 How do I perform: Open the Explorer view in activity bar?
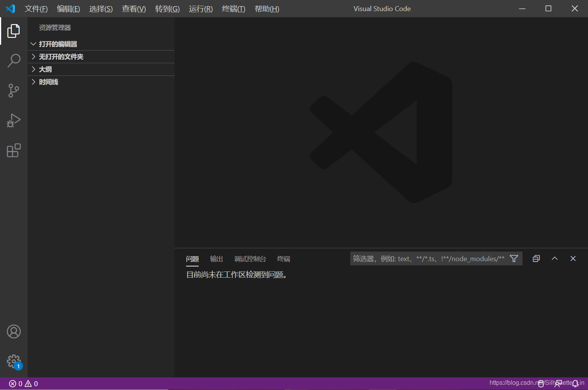pyautogui.click(x=14, y=31)
